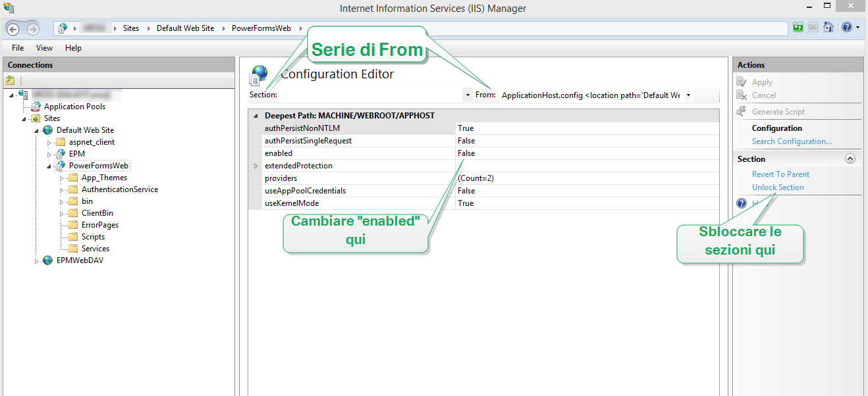Select Default Web Site in breadcrumb
Image resolution: width=868 pixels, height=396 pixels.
click(186, 28)
